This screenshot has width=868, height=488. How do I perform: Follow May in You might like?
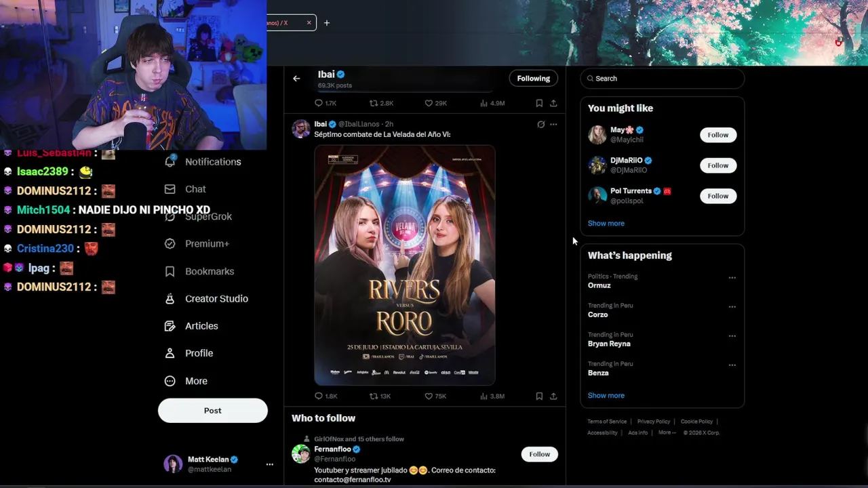click(x=717, y=135)
